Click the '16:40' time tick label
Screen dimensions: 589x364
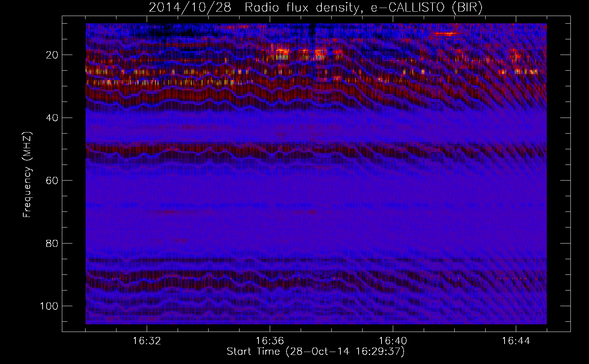click(x=393, y=341)
